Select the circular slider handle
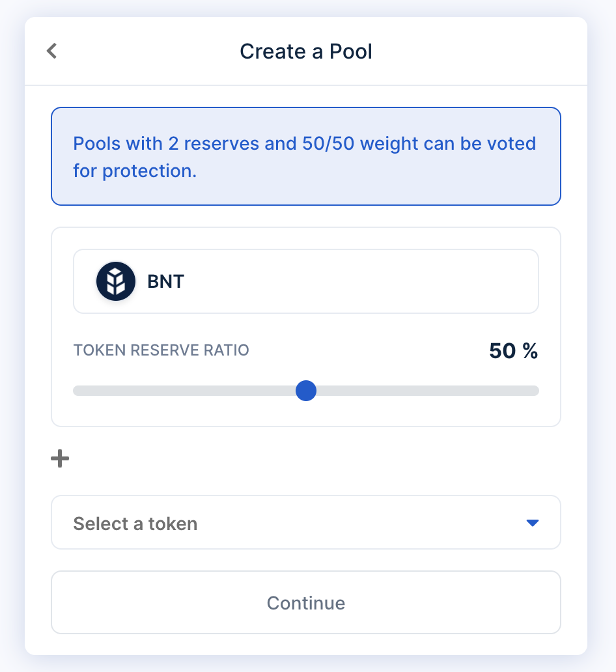 point(305,391)
